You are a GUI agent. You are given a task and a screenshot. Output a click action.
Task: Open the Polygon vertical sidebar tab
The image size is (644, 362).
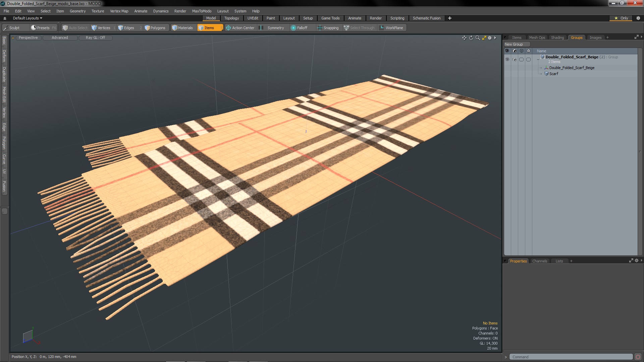pos(4,143)
